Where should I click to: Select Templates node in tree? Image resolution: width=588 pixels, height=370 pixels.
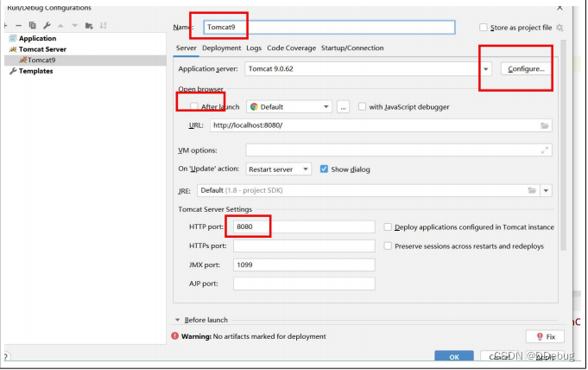pos(35,71)
